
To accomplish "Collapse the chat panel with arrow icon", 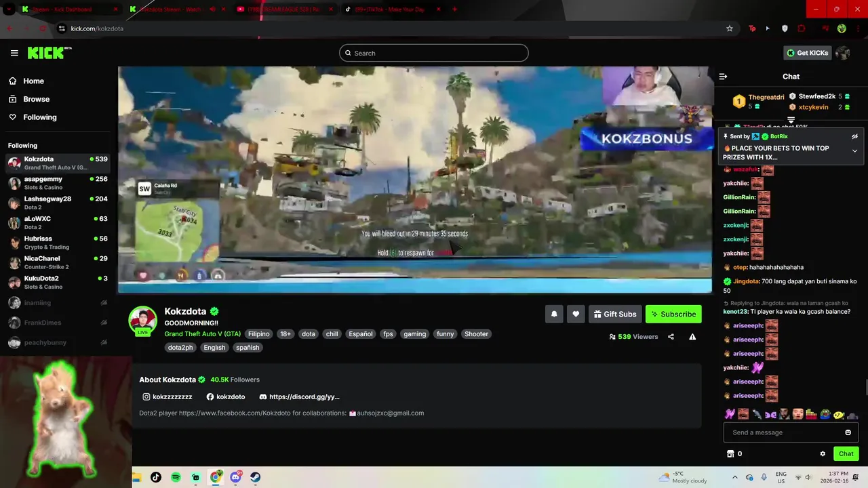I will tap(723, 77).
